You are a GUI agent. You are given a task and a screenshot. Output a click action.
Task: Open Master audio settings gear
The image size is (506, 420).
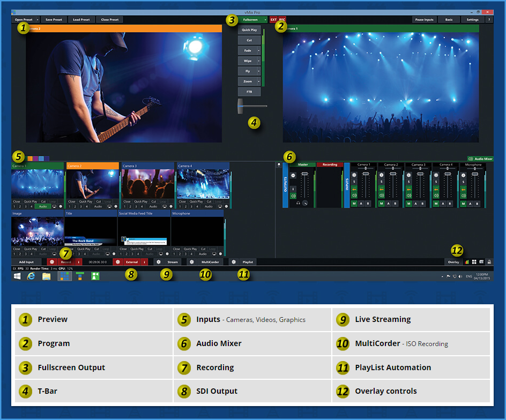click(x=293, y=175)
